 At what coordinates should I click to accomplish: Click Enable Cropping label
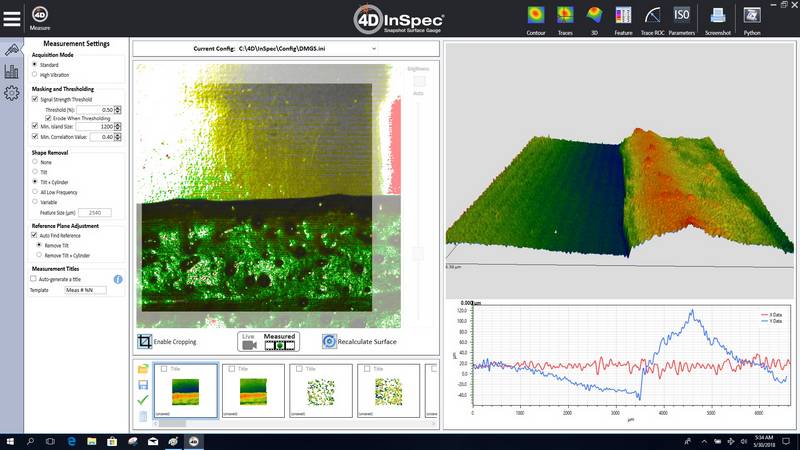[175, 342]
